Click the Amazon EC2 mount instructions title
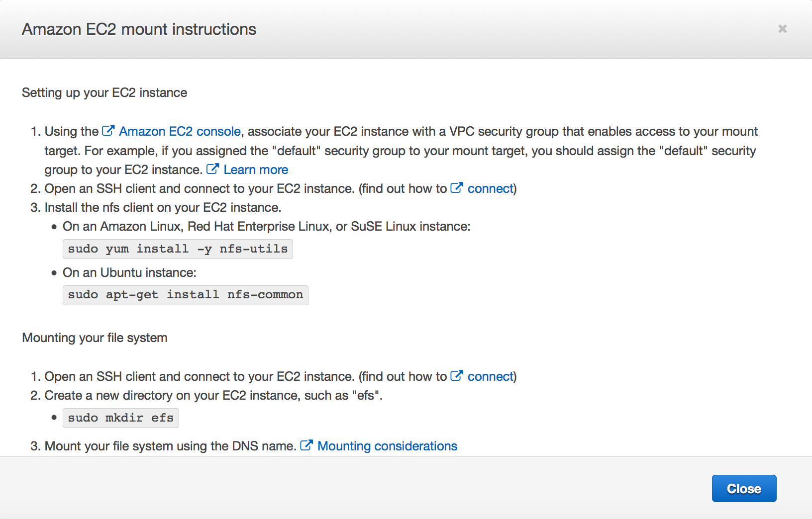This screenshot has height=519, width=812. coord(139,29)
